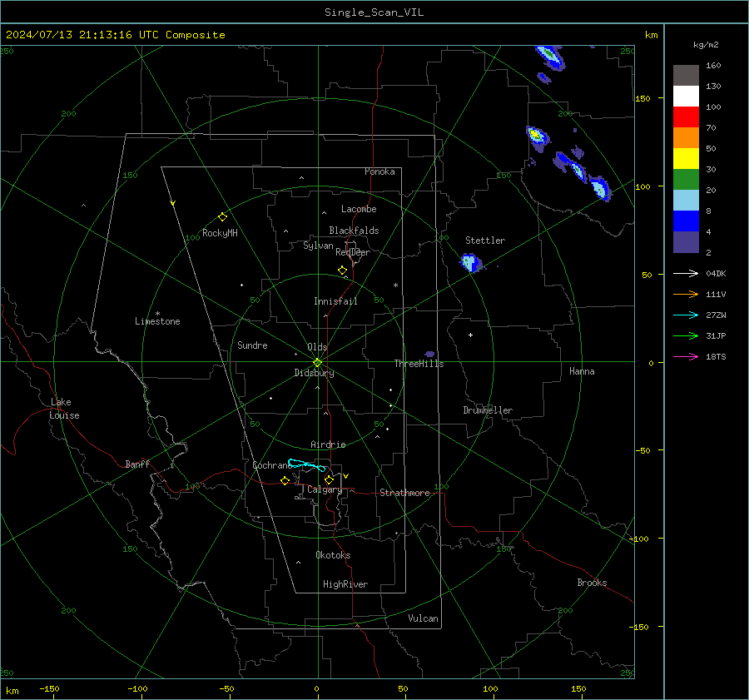Click the 70 value in color legend
Screen dimensions: 749x700
tap(711, 128)
